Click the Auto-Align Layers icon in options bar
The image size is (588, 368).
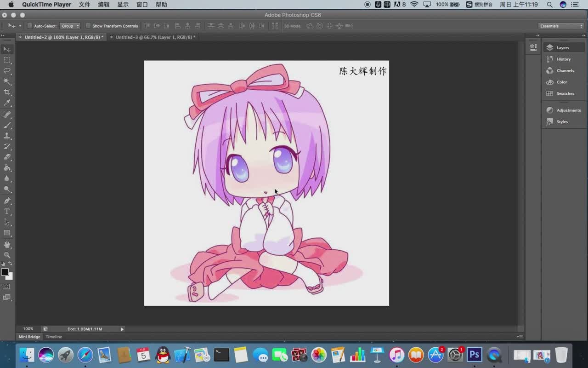pos(275,26)
